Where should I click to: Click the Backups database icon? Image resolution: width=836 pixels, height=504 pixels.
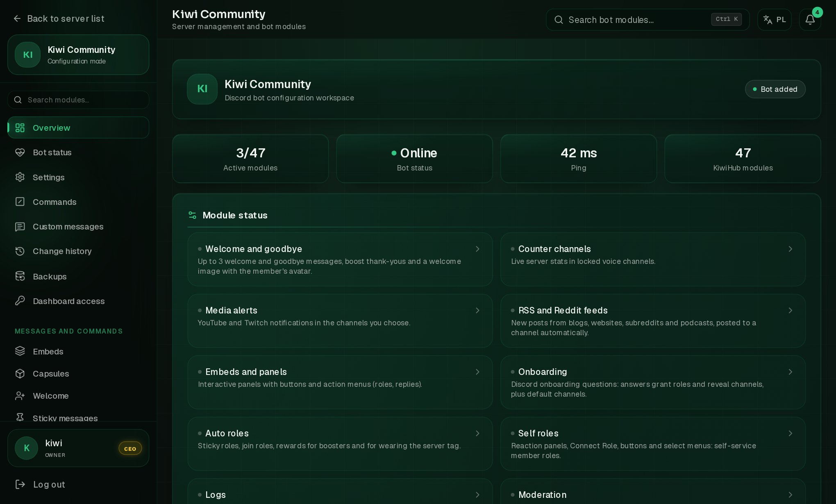pyautogui.click(x=20, y=276)
